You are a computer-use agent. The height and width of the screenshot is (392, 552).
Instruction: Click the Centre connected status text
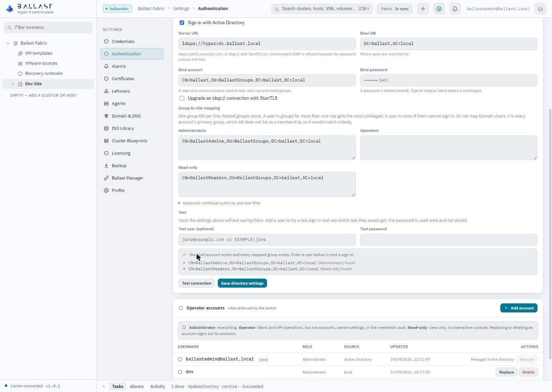click(35, 386)
